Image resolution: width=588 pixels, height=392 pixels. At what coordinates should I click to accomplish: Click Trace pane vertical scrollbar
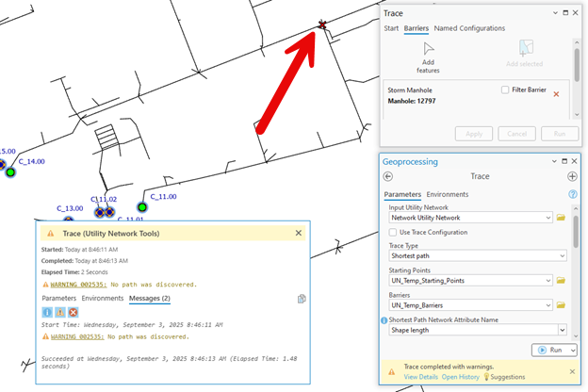(x=577, y=65)
